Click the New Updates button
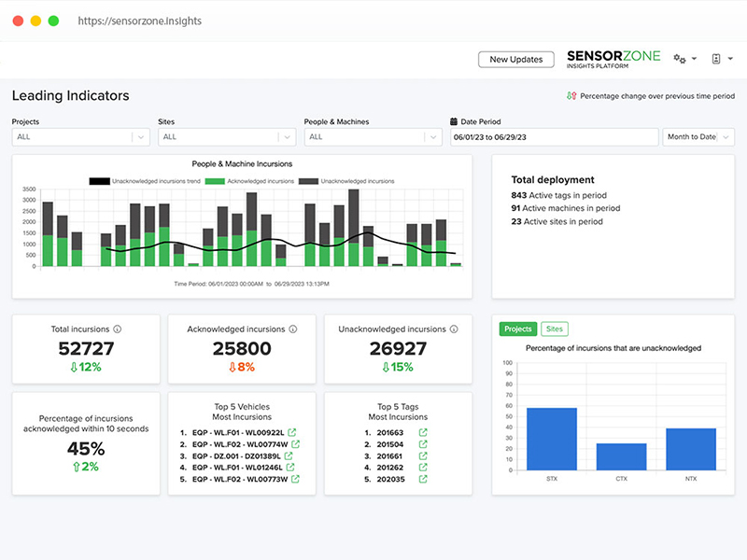 pyautogui.click(x=515, y=60)
